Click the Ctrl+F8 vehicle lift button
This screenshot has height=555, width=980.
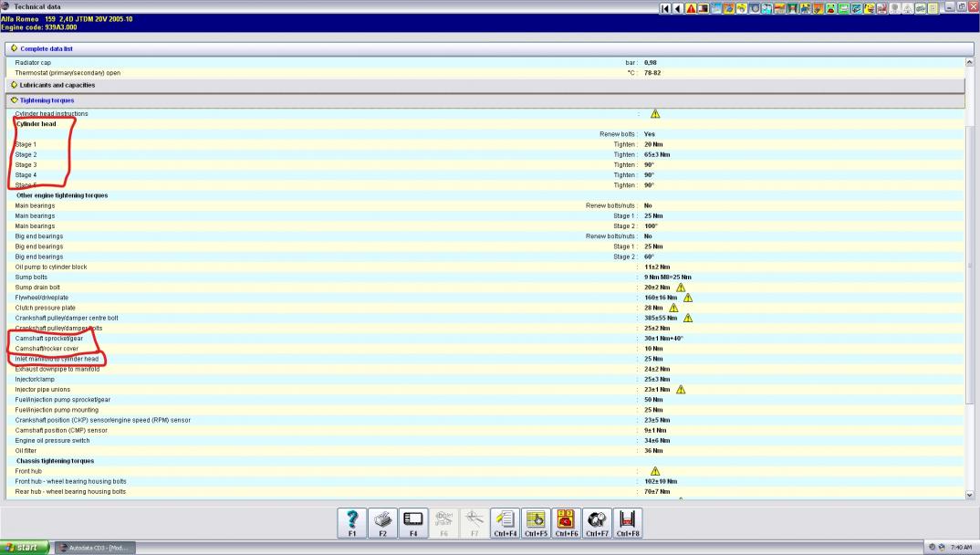point(628,523)
